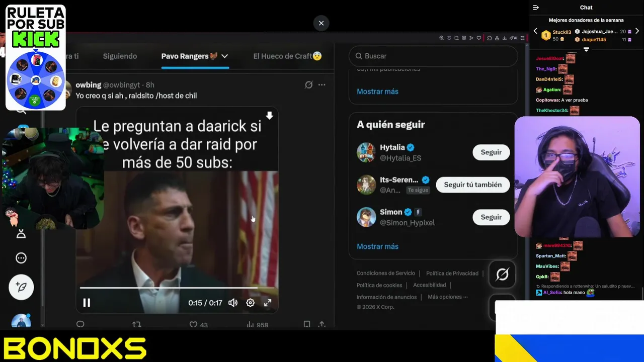Open Accesibilidad footer link

(x=430, y=285)
